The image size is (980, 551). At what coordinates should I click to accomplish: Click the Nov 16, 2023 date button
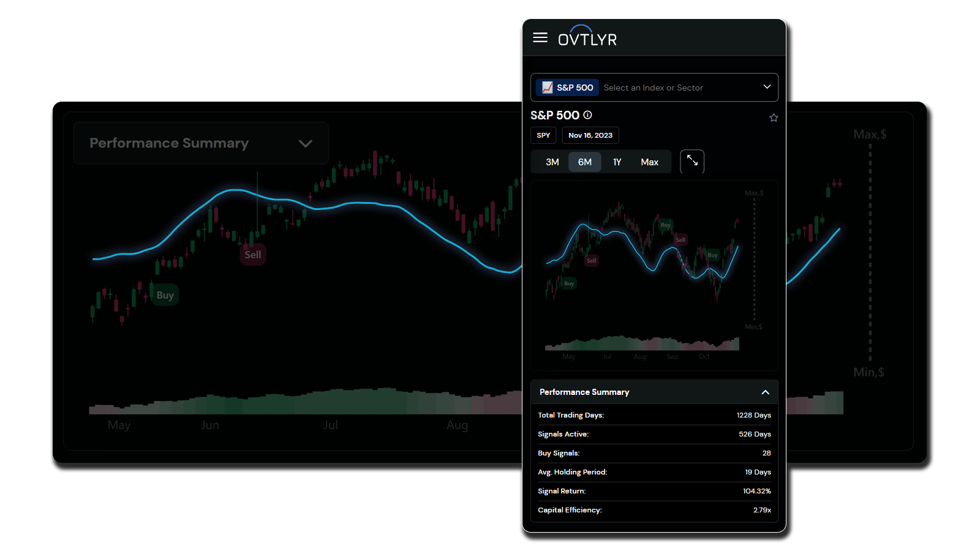tap(590, 135)
